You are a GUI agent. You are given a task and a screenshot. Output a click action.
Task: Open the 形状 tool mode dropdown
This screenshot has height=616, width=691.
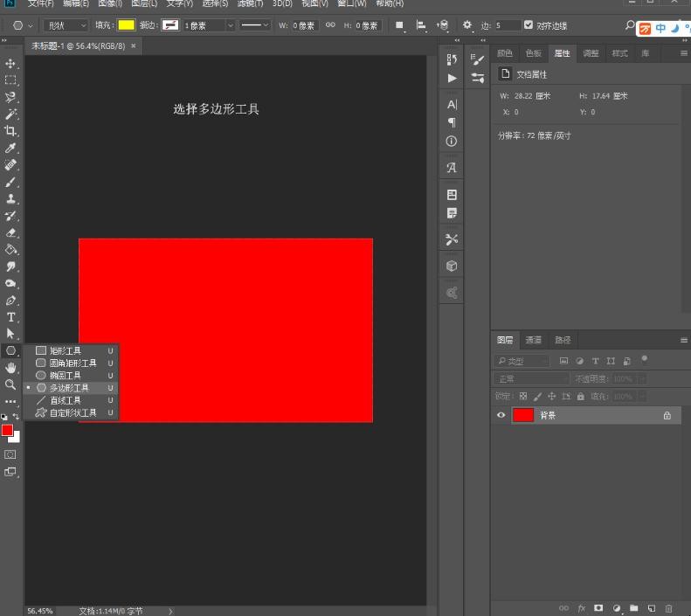click(x=66, y=25)
